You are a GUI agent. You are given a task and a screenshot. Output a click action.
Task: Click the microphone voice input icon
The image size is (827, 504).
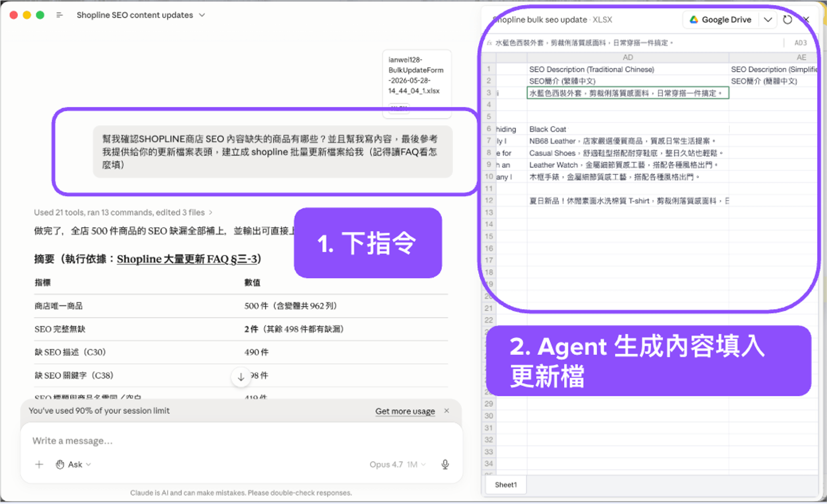coord(445,464)
